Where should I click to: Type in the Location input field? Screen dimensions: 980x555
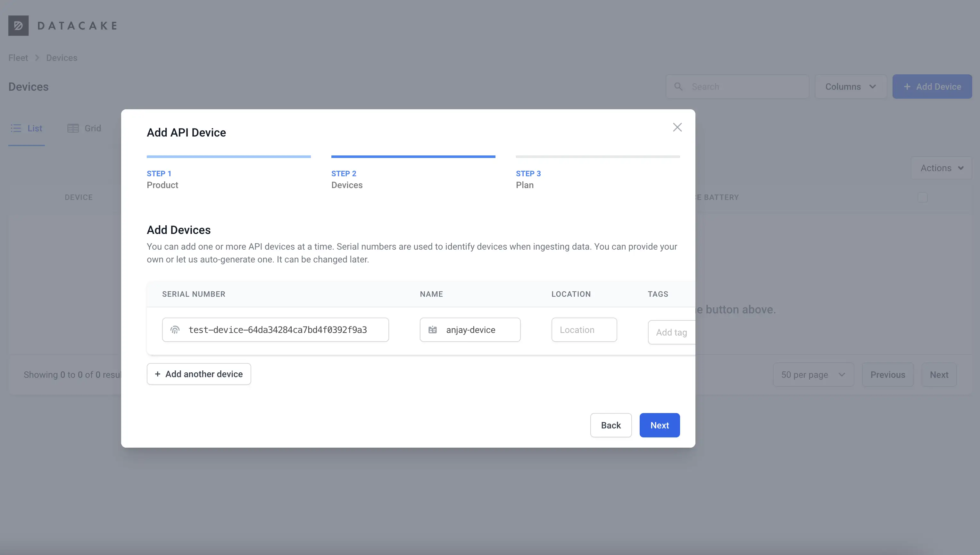pyautogui.click(x=584, y=329)
